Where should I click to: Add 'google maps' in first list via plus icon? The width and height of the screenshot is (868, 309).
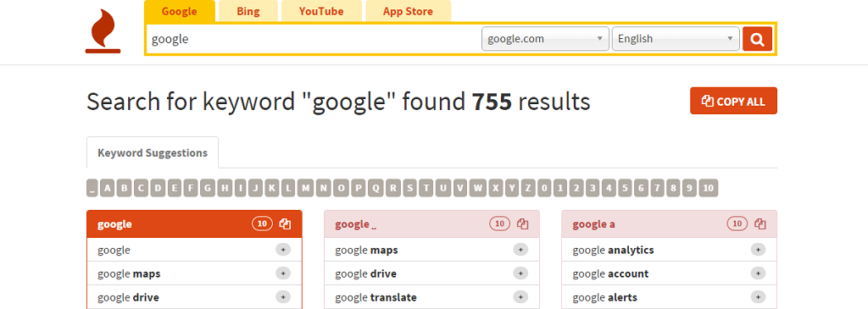(283, 273)
